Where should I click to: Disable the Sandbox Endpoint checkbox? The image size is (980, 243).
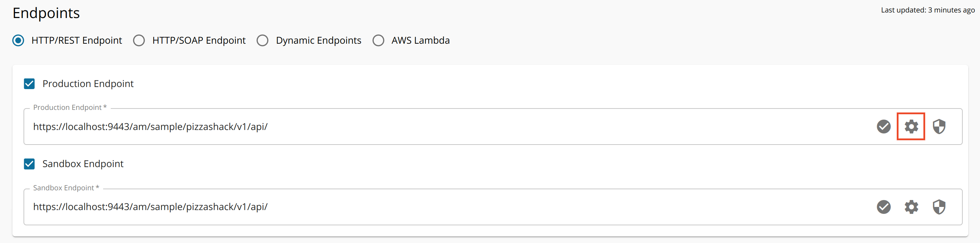click(x=29, y=164)
